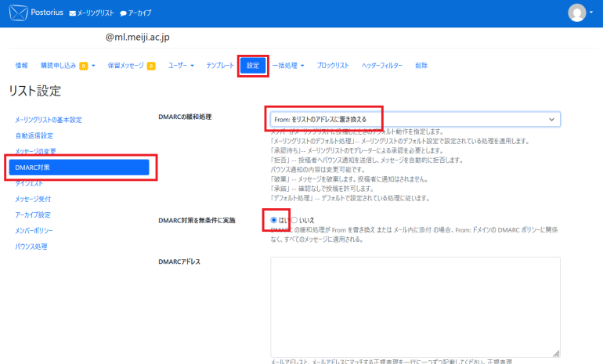The image size is (603, 364).
Task: Click the Postorius envelope logo
Action: click(17, 13)
